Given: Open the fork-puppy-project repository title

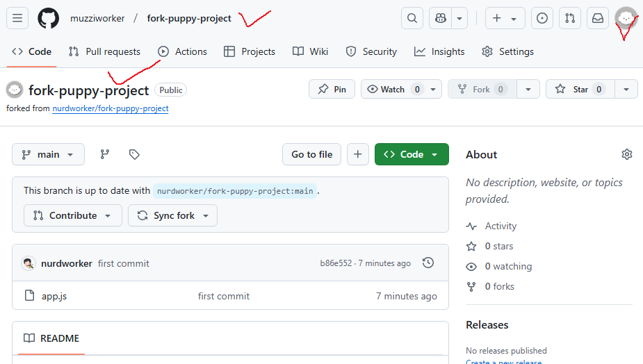Looking at the screenshot, I should (88, 90).
